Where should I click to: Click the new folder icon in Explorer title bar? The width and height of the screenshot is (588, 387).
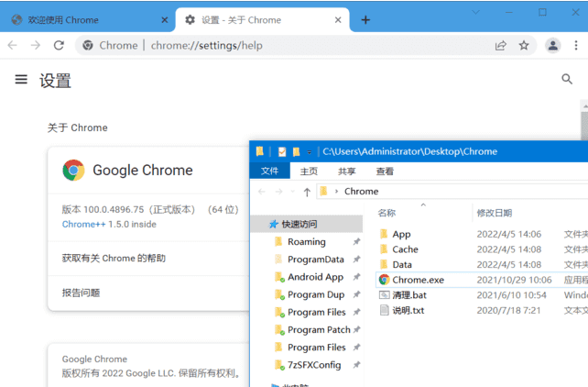click(x=296, y=151)
